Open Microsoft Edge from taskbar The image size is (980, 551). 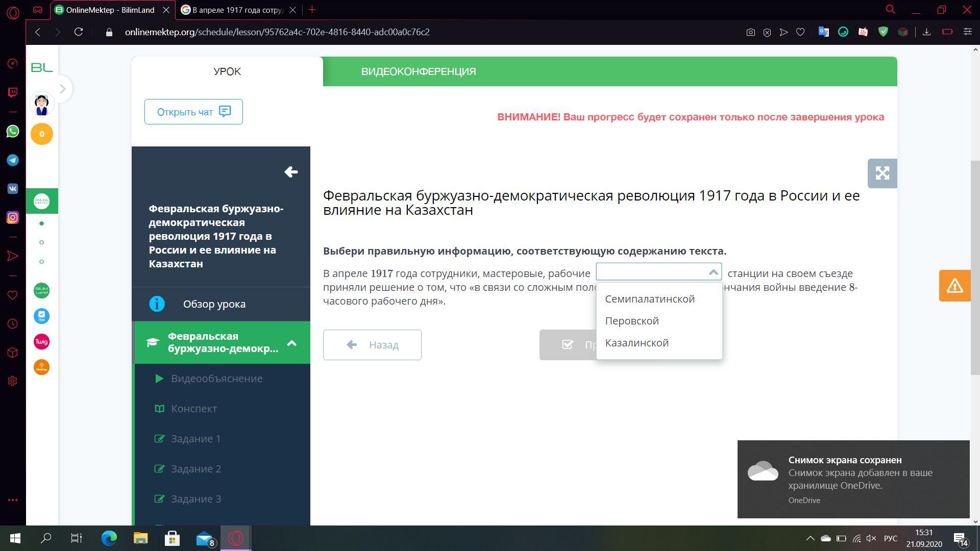[109, 538]
